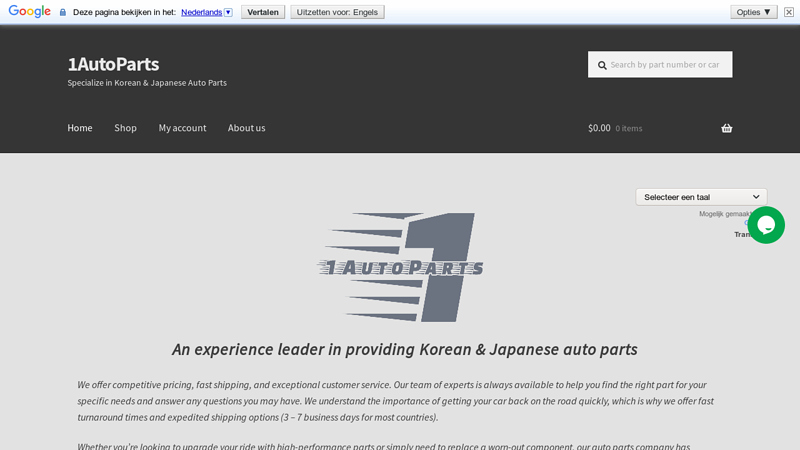Click the Nederlands language link
The height and width of the screenshot is (450, 800).
click(x=202, y=12)
